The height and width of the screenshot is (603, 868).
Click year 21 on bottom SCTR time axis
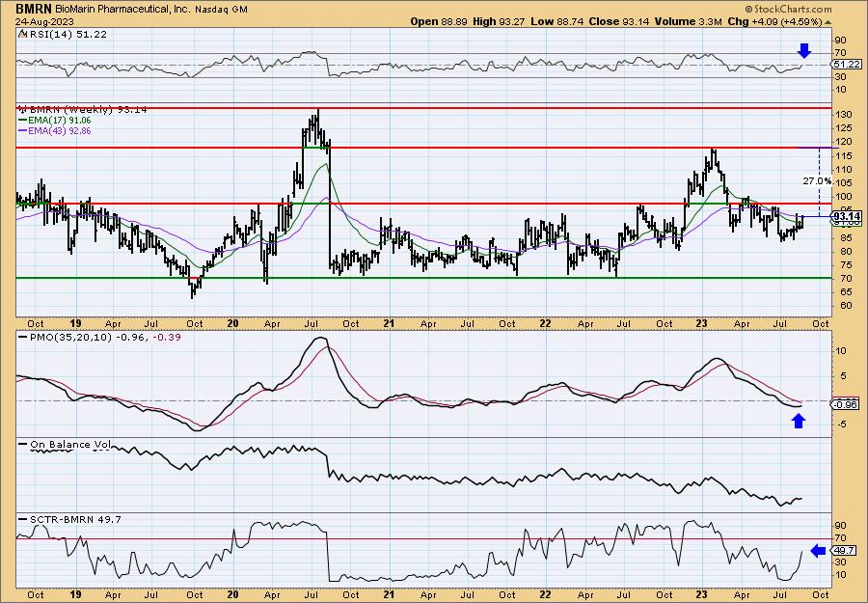(x=390, y=594)
